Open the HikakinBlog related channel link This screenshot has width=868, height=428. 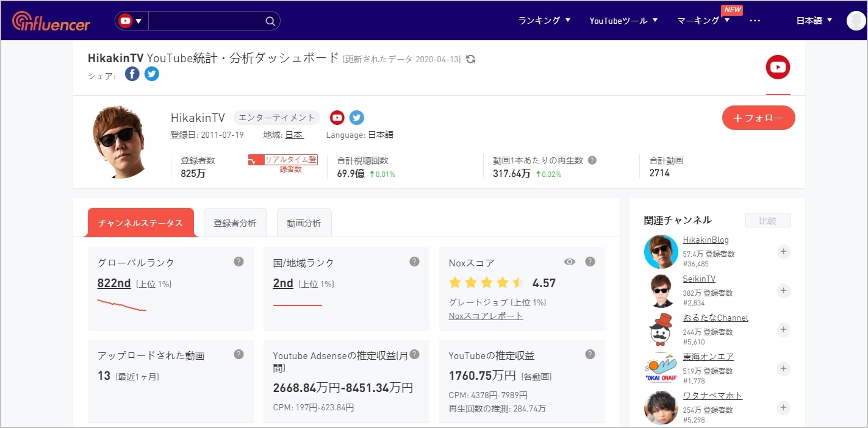[x=706, y=240]
